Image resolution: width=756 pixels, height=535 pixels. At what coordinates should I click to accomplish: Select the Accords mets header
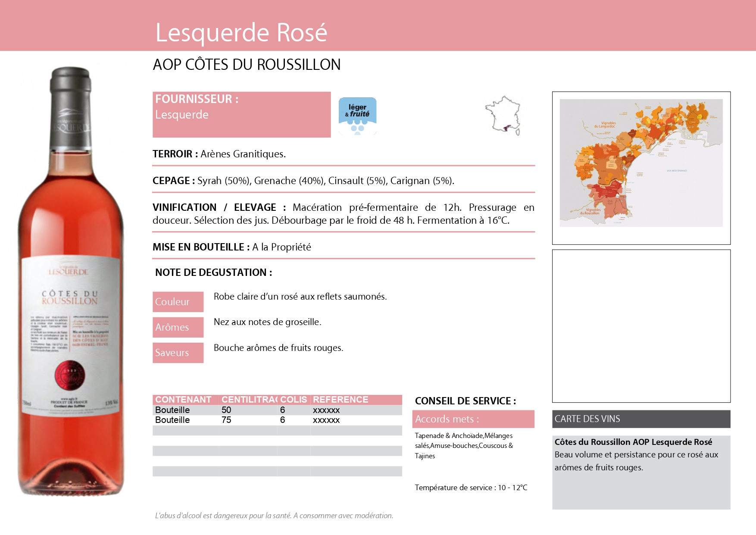coord(473,419)
